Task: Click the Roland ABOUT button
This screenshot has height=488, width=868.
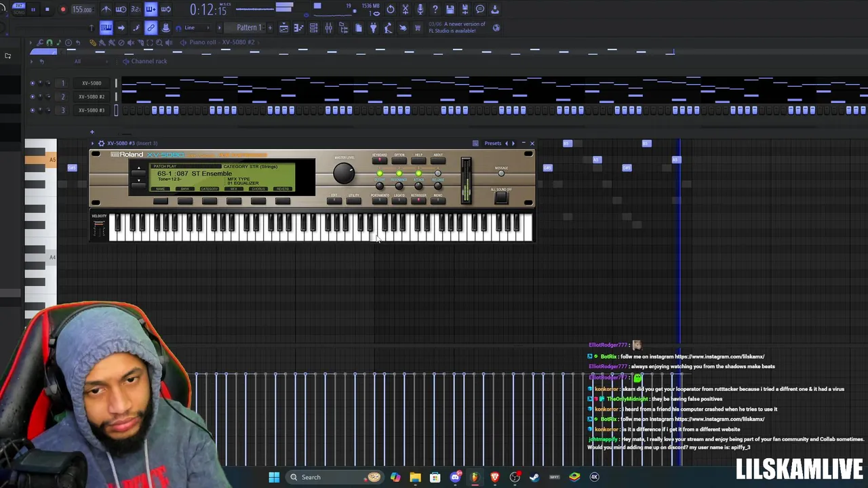Action: 438,161
